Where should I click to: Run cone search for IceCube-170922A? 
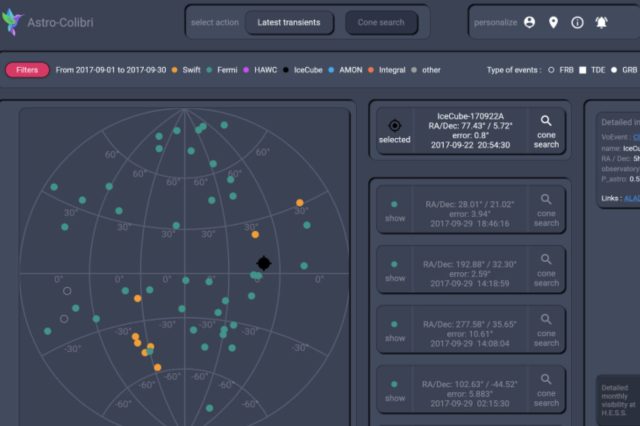click(546, 131)
